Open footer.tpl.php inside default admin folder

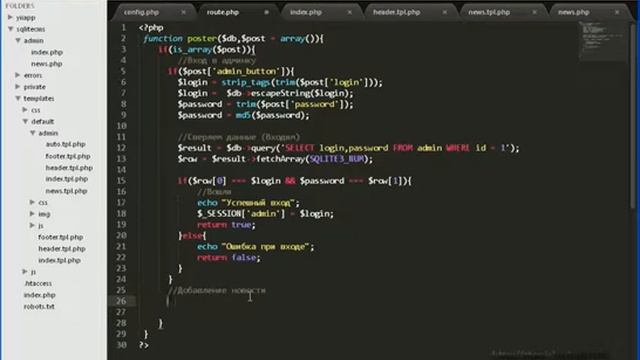pos(68,156)
